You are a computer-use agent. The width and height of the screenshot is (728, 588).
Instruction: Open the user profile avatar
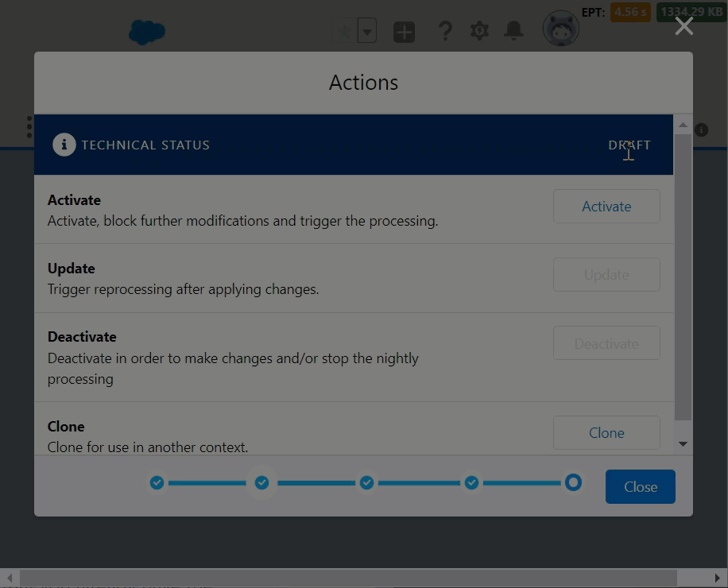[x=560, y=30]
